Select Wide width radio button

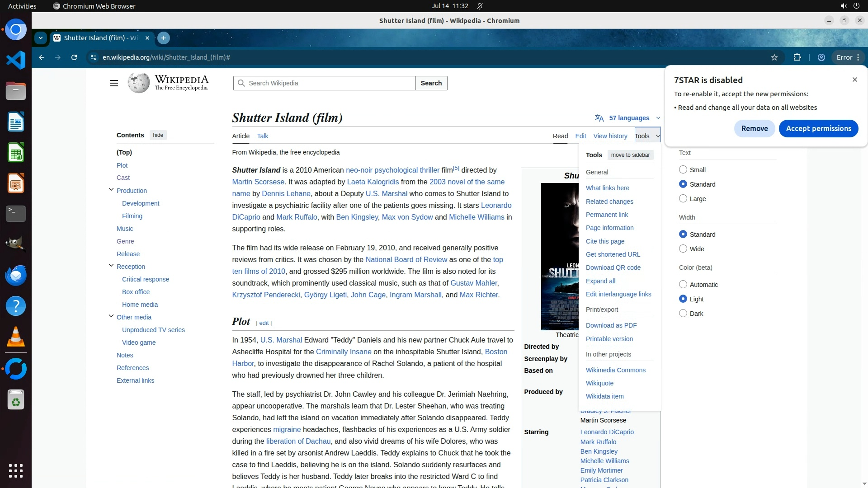[683, 249]
